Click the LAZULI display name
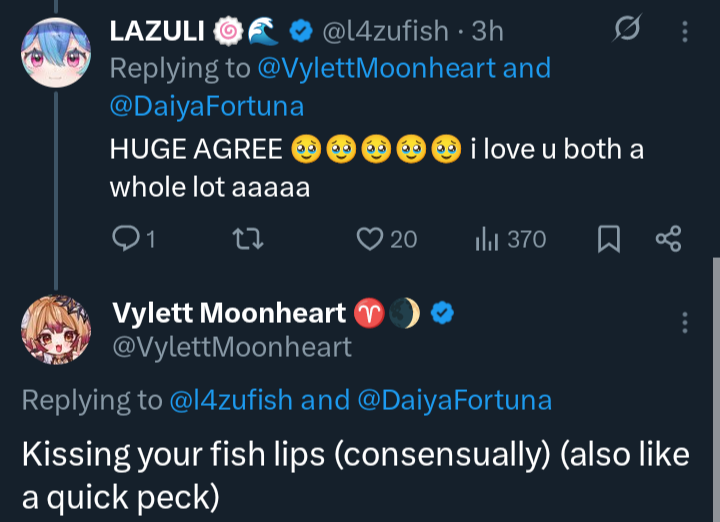Viewport: 720px width, 522px height. pyautogui.click(x=158, y=32)
